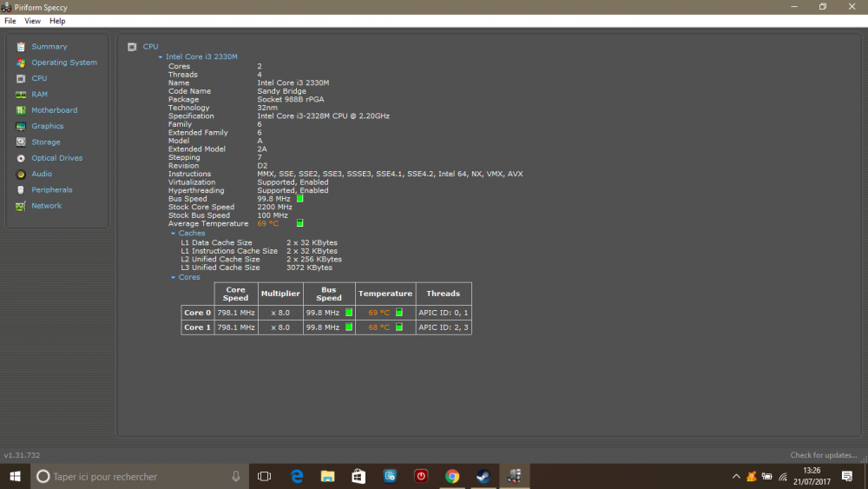
Task: Select the Audio speaker icon
Action: pyautogui.click(x=21, y=174)
